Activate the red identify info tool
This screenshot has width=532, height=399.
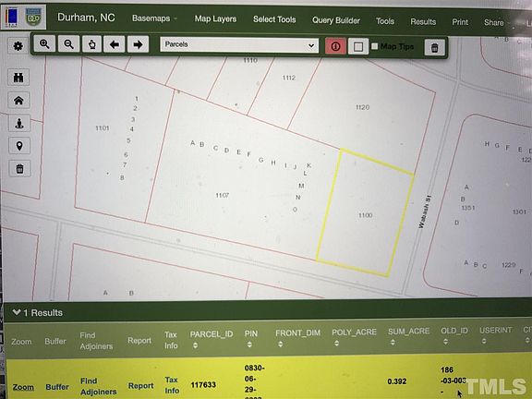[x=335, y=46]
